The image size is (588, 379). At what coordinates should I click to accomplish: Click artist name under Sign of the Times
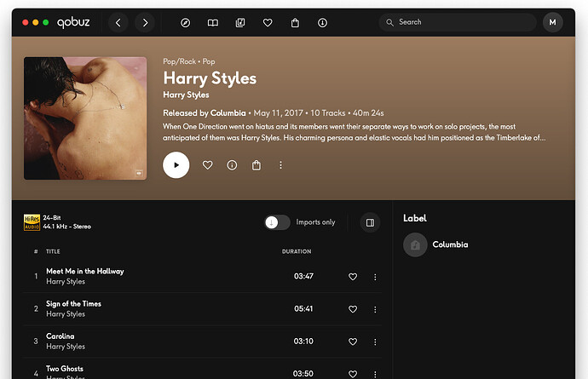coord(66,314)
